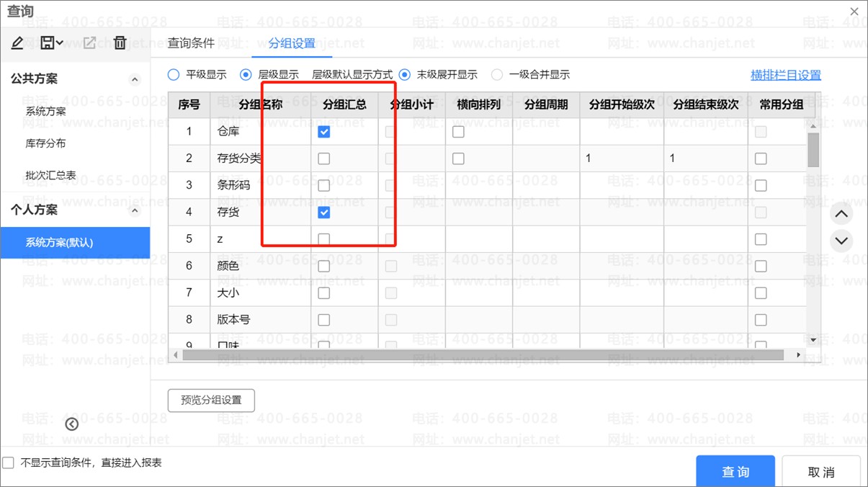Image resolution: width=868 pixels, height=487 pixels.
Task: Click the 横向排列 column header
Action: pos(479,104)
